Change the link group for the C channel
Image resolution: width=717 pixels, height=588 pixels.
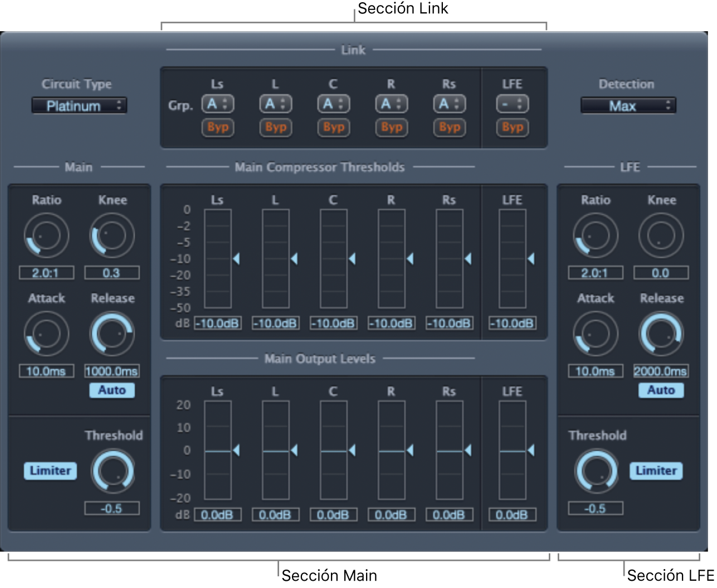click(333, 104)
